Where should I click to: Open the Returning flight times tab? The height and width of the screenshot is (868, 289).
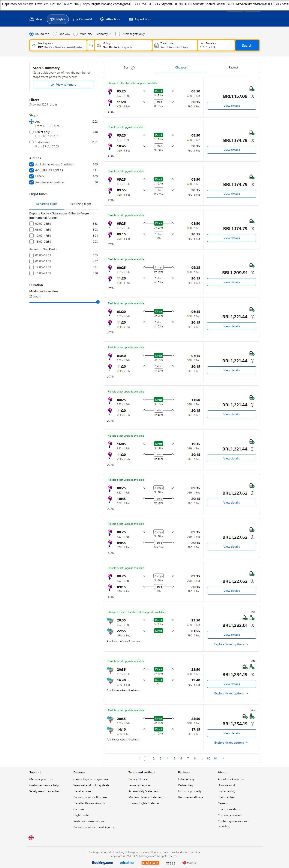[x=81, y=204]
